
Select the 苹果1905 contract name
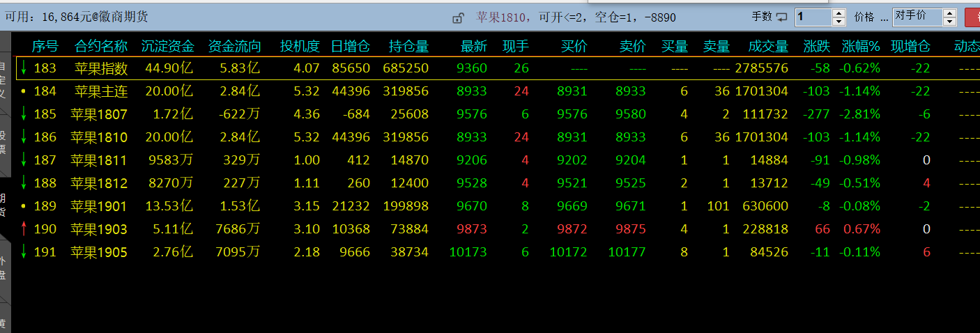click(x=99, y=252)
